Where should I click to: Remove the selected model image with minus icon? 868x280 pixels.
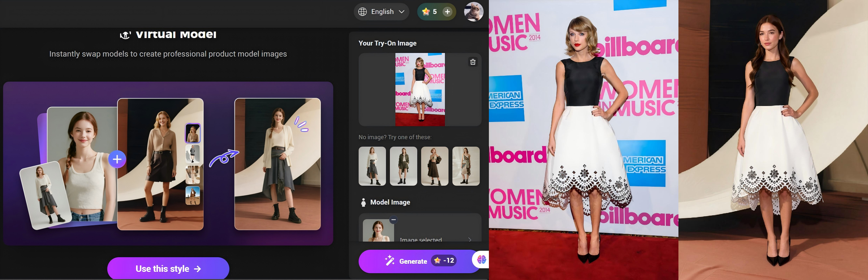(x=393, y=220)
